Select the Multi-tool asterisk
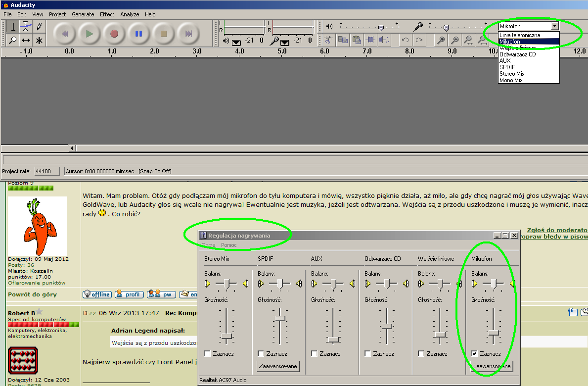This screenshot has height=386, width=588. (x=39, y=40)
